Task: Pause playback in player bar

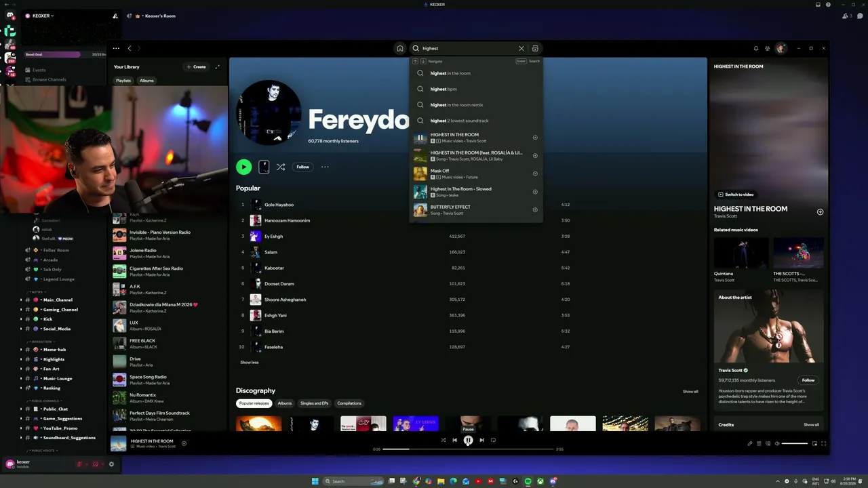Action: tap(468, 440)
